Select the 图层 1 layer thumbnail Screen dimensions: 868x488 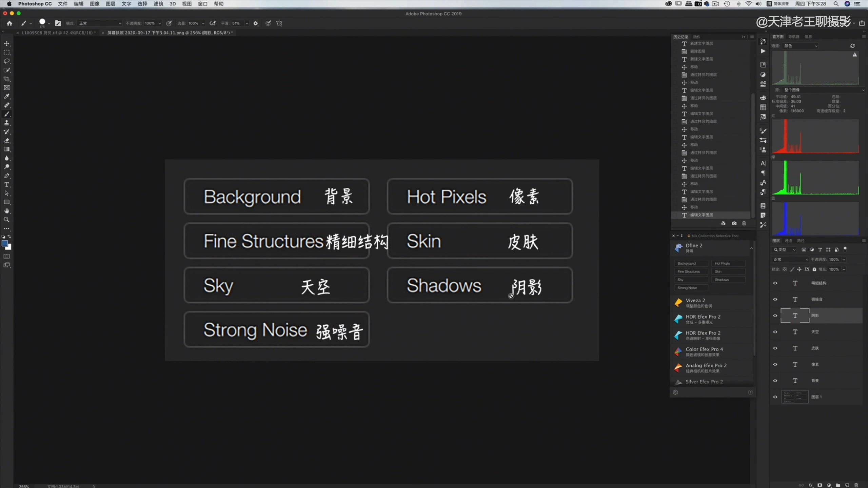[x=795, y=397]
